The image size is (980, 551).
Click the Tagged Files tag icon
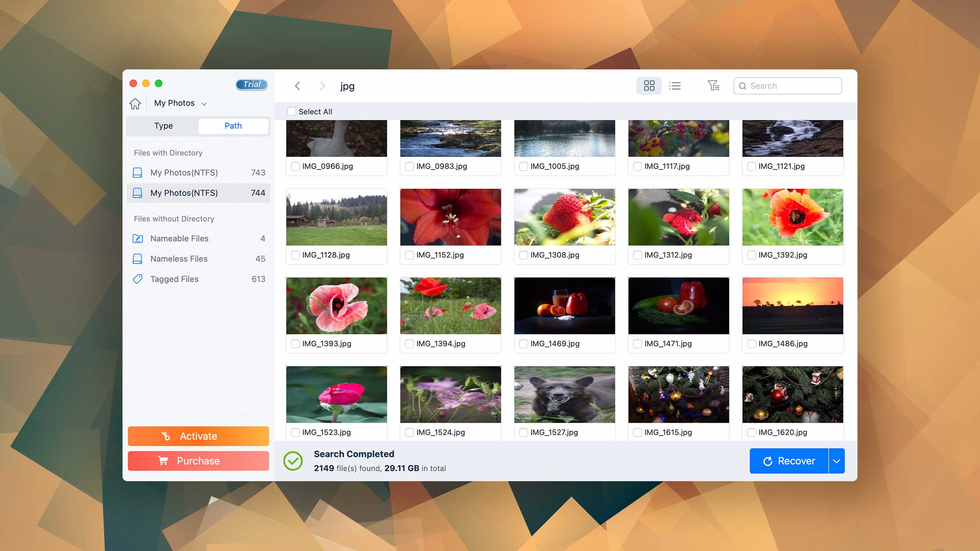(138, 279)
